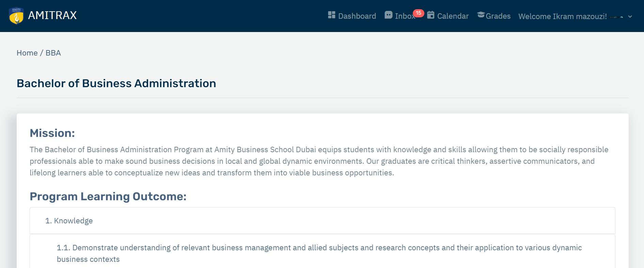
Task: Click the Amity shield logo icon
Action: tap(16, 16)
